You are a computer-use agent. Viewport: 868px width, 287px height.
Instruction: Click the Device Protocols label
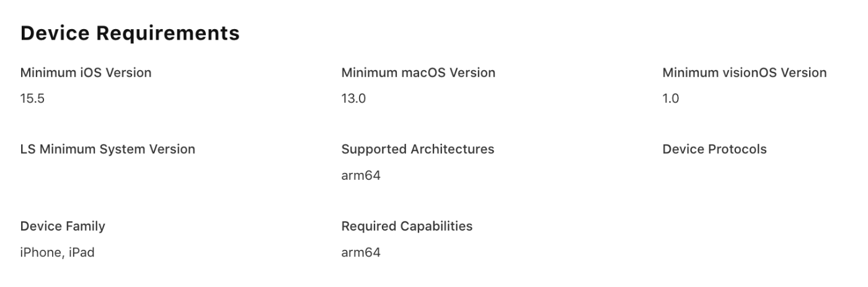point(715,149)
